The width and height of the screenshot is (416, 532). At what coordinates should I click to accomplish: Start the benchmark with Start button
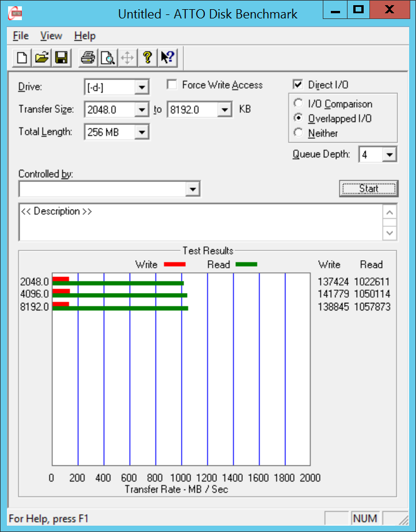(369, 189)
